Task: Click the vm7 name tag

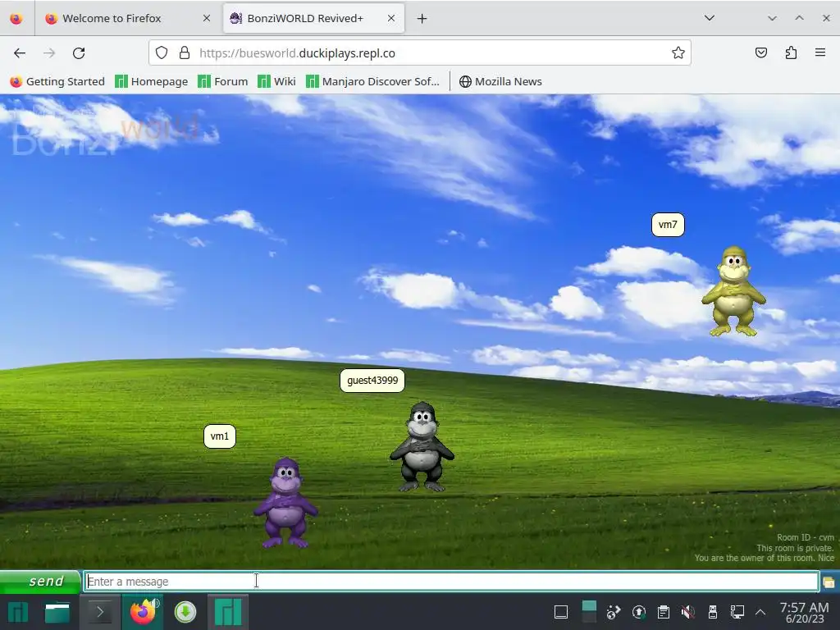Action: tap(668, 225)
